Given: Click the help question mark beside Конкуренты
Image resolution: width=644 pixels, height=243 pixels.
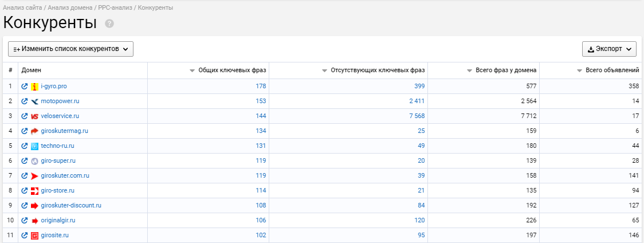Looking at the screenshot, I should pos(109,24).
